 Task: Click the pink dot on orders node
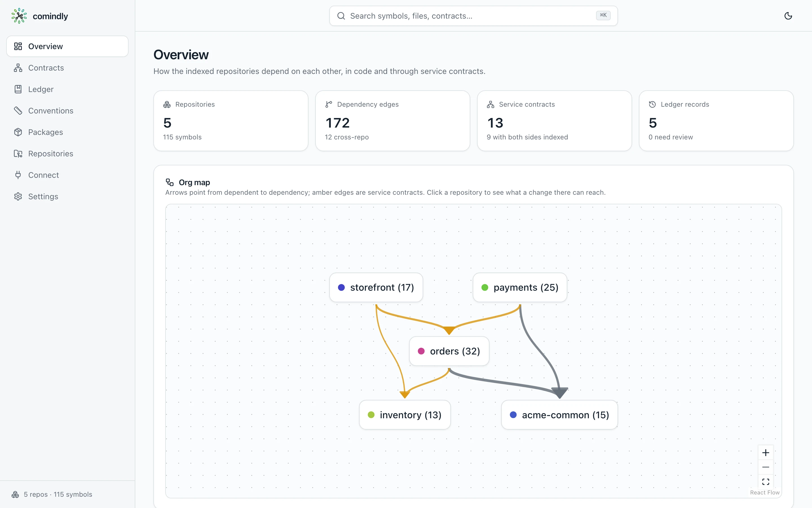421,351
